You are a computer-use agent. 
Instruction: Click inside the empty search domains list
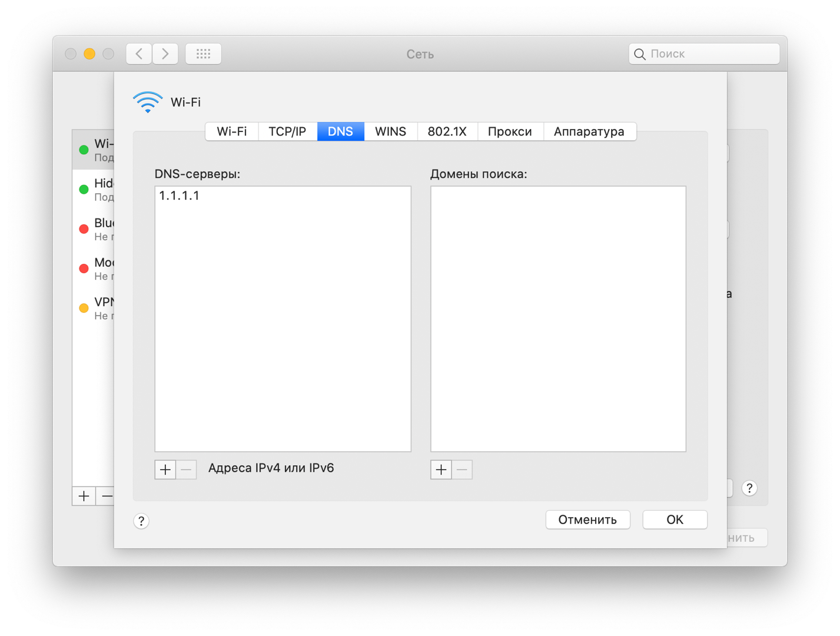point(558,318)
